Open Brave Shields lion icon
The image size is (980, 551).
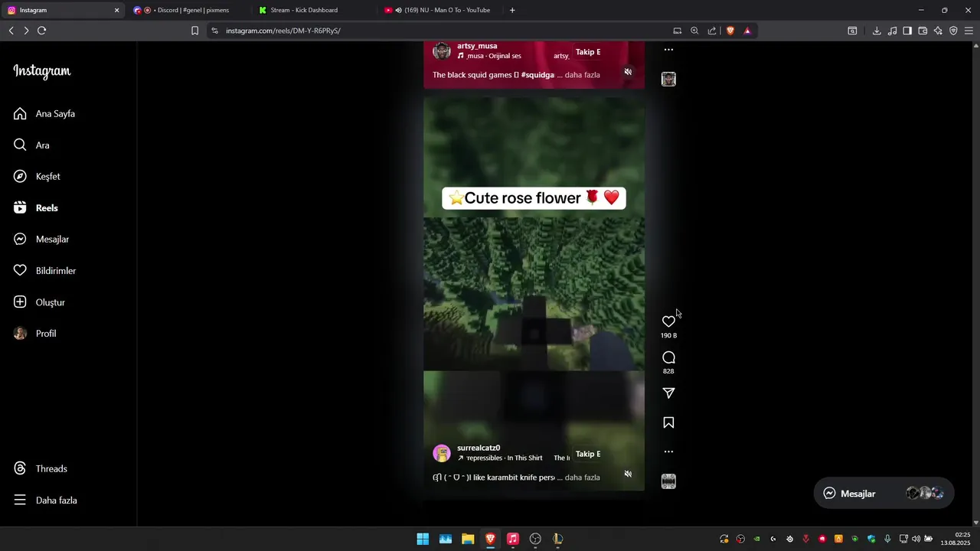coord(730,31)
